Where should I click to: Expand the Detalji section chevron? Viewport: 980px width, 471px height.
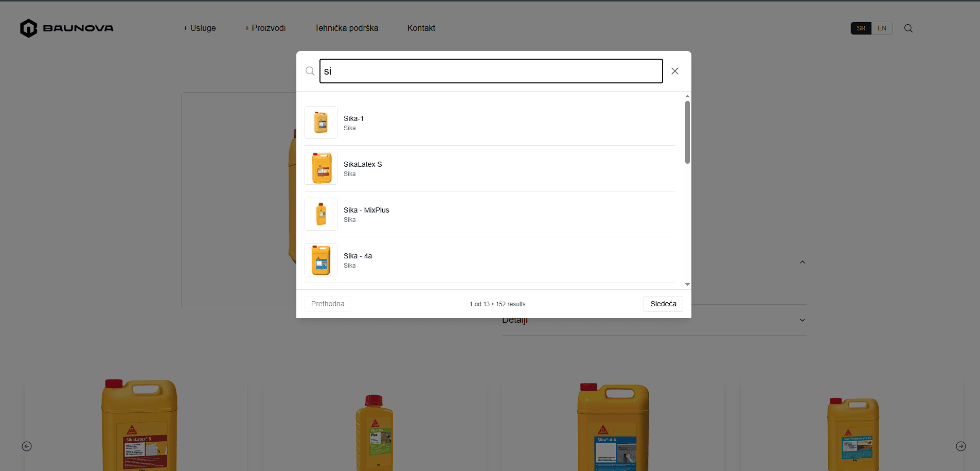802,320
